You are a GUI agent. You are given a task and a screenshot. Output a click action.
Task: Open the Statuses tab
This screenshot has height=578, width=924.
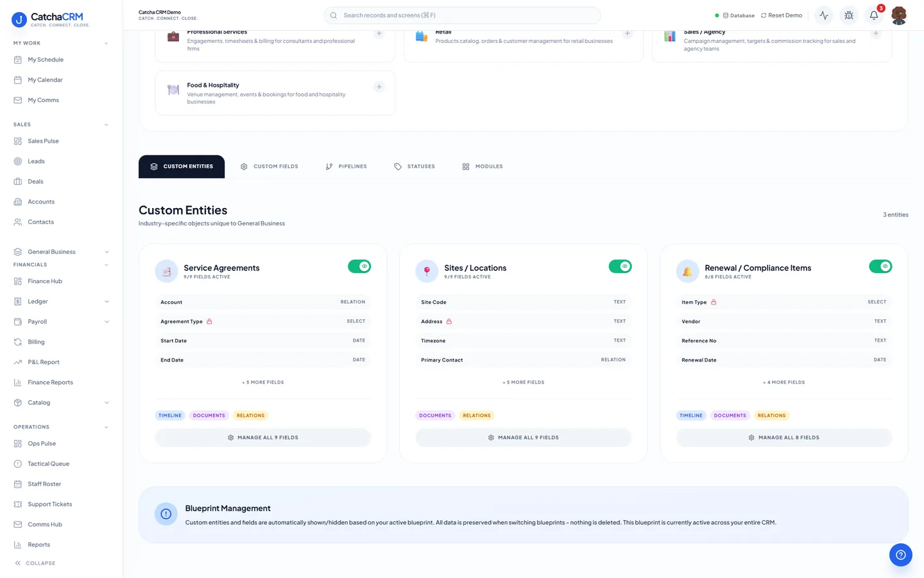point(415,166)
